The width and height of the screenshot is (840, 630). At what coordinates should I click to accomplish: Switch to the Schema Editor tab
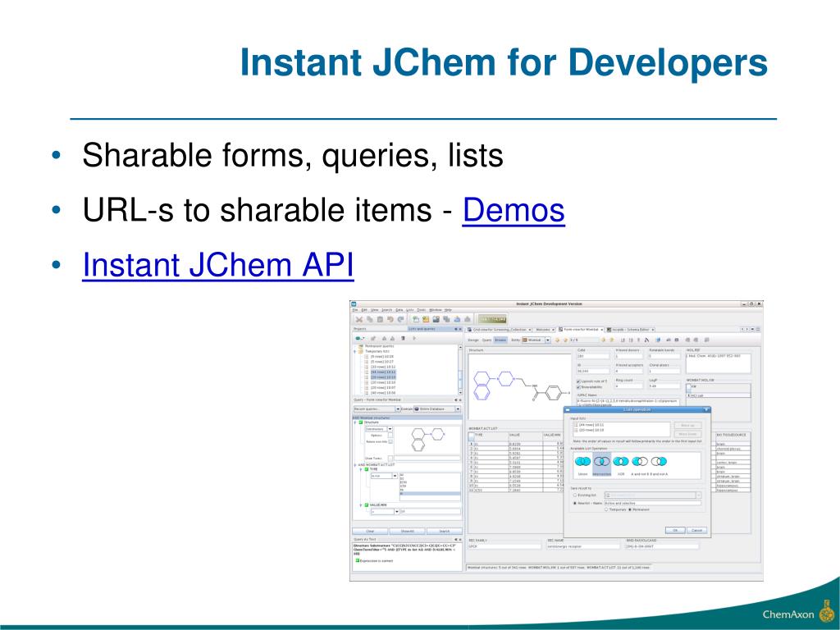tap(631, 330)
